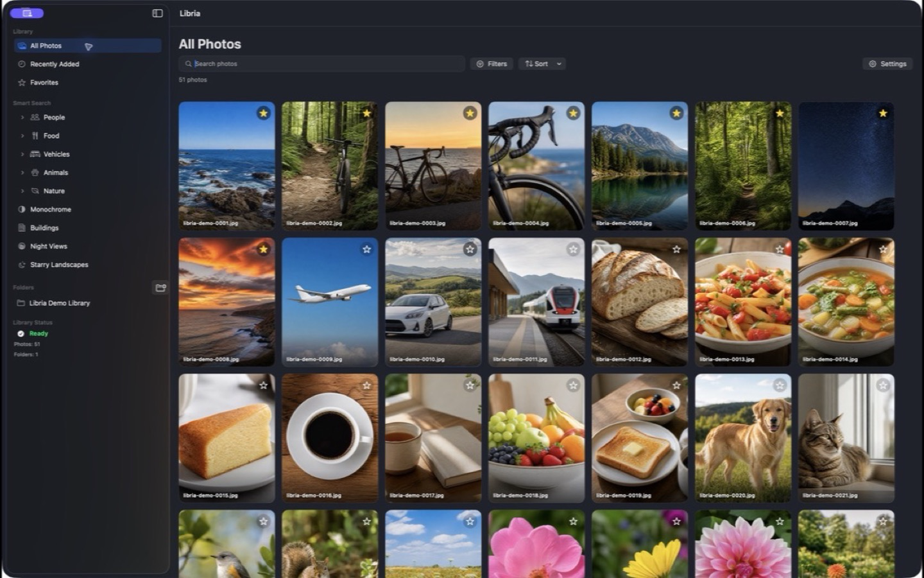
Task: Open the Sort dropdown menu
Action: click(x=542, y=64)
